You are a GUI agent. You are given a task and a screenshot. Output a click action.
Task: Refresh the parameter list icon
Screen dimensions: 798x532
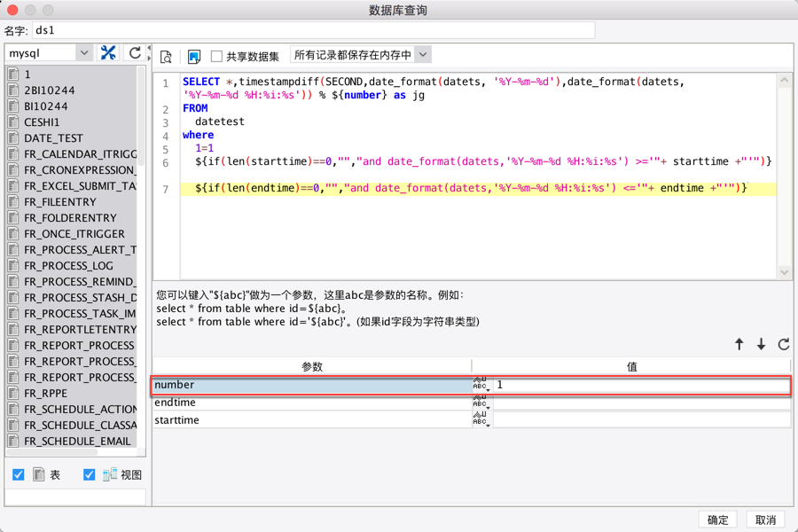click(x=783, y=344)
